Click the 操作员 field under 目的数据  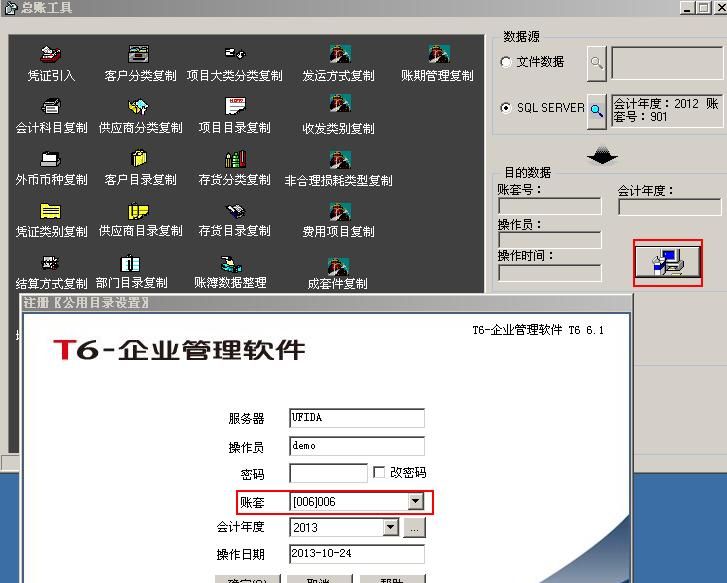pos(549,240)
